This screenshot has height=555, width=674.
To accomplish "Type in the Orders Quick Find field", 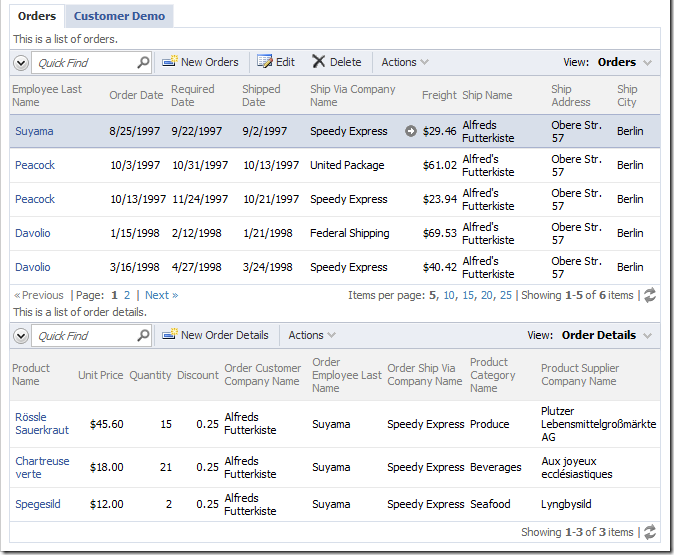I will (x=84, y=63).
